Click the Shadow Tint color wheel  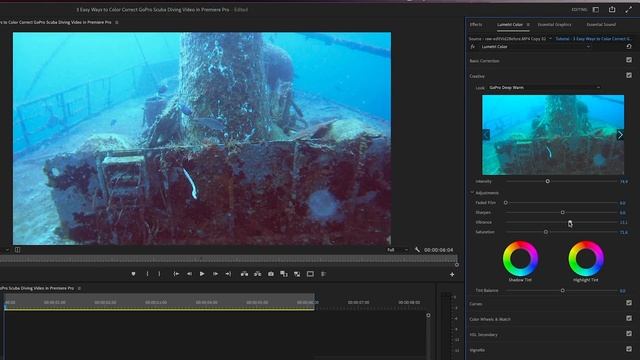[520, 258]
